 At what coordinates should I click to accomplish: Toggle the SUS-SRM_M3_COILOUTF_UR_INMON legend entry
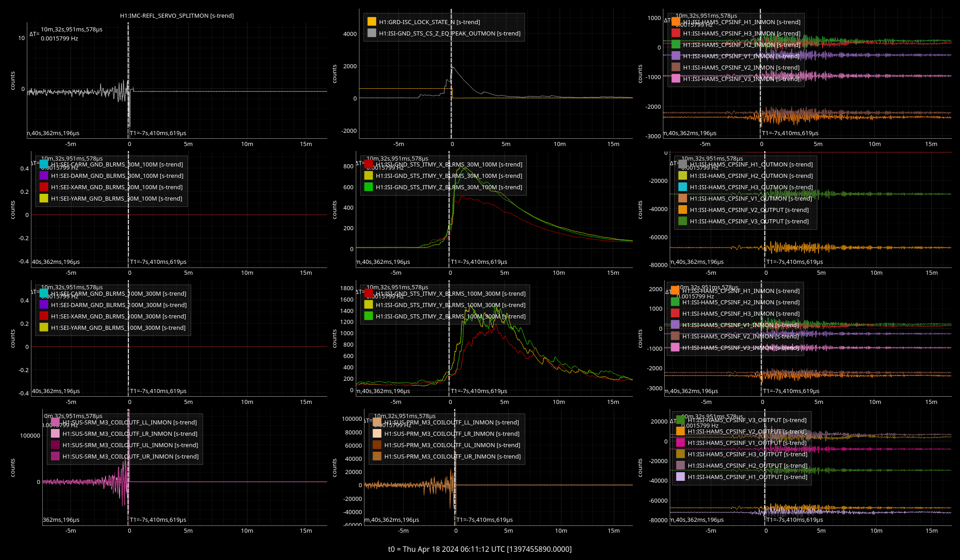124,456
